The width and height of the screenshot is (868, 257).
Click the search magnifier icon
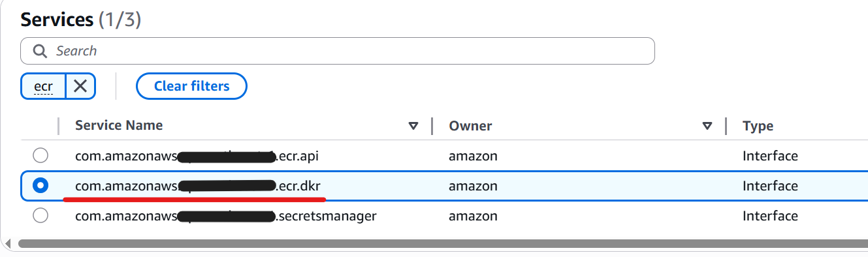tap(40, 51)
